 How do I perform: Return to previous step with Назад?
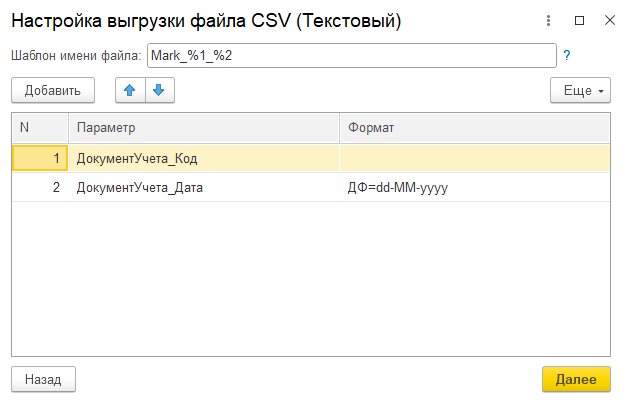[x=43, y=380]
